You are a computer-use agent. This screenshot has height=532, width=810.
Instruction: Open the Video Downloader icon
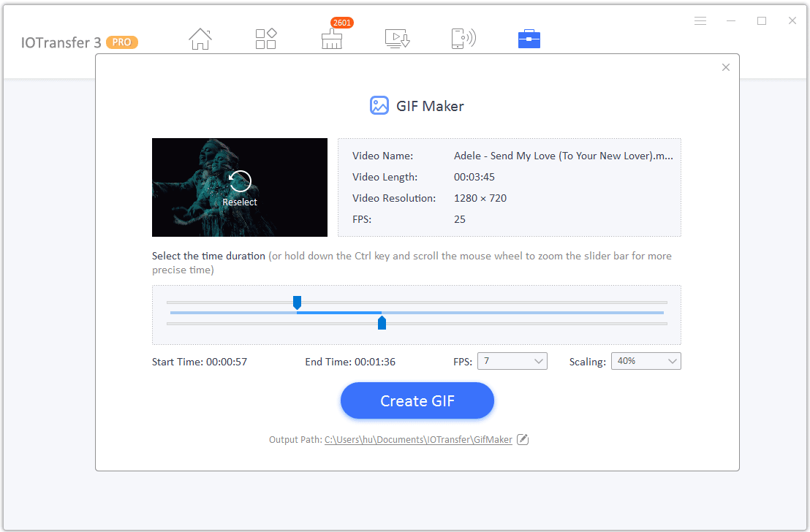[398, 39]
